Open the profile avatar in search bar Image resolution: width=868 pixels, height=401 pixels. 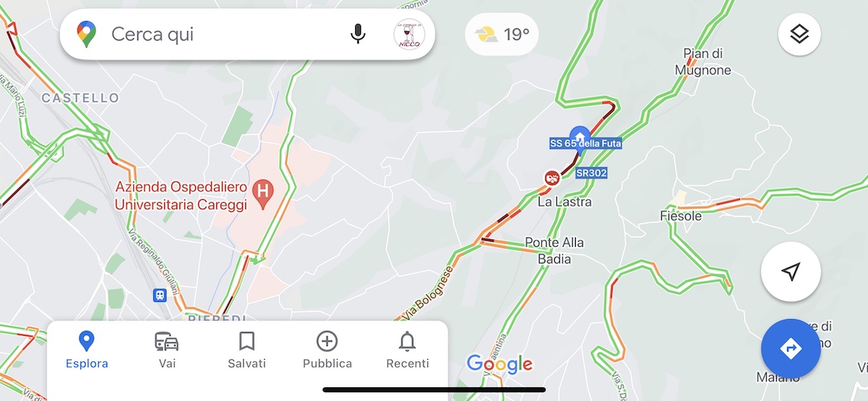pos(409,34)
